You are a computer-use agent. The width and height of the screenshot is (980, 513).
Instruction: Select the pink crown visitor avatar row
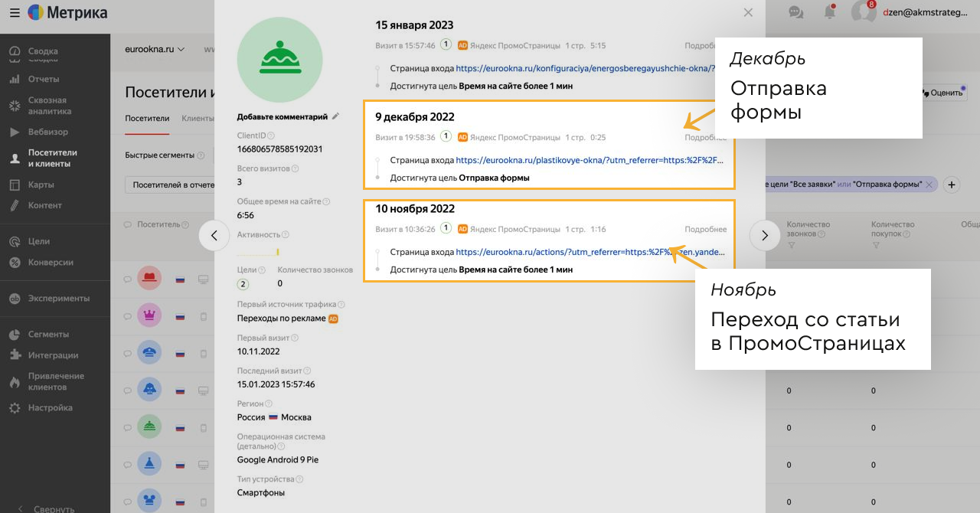coord(150,315)
